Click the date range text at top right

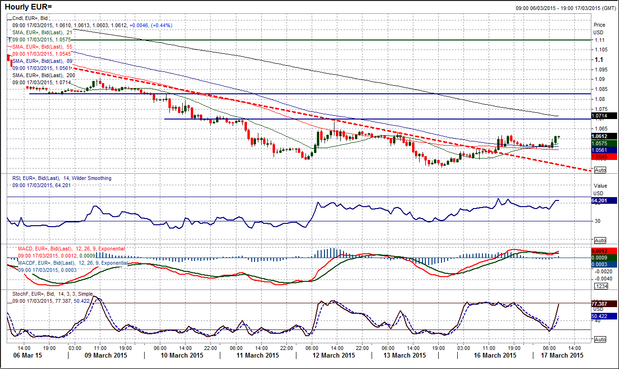[x=565, y=8]
